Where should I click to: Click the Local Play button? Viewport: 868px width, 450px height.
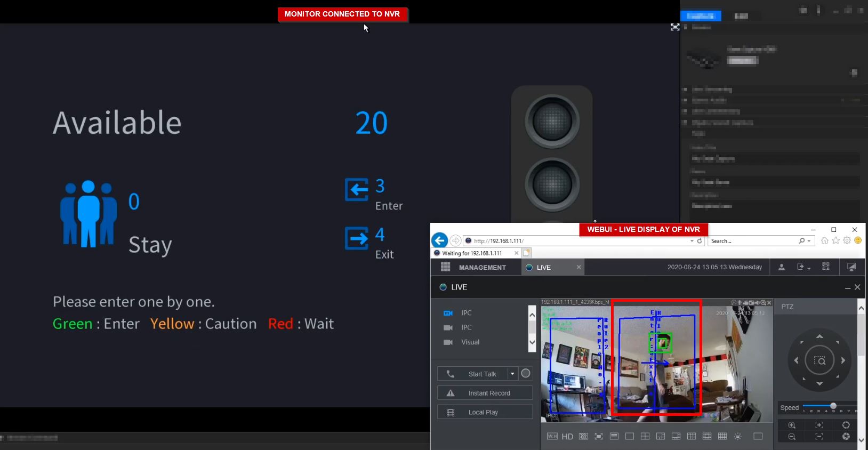point(485,412)
